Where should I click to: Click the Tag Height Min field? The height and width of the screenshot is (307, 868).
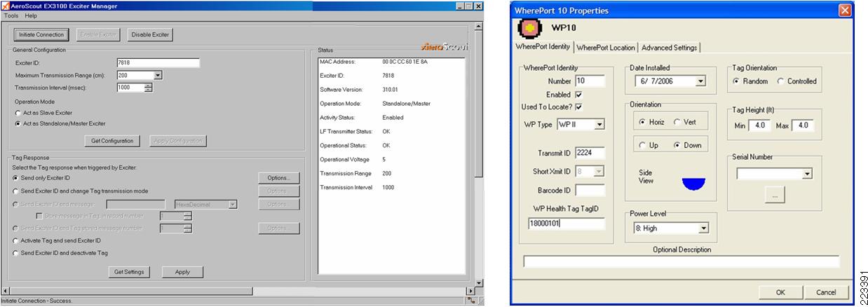[x=759, y=125]
